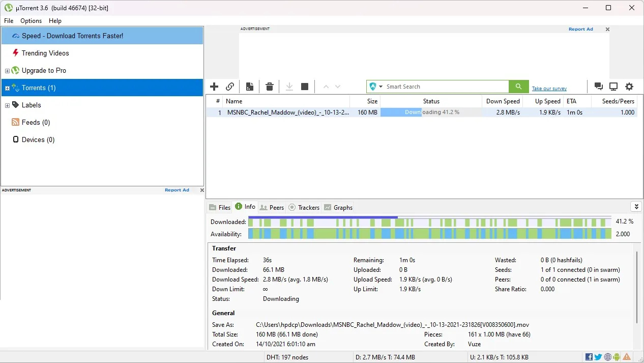Viewport: 644px width, 363px height.
Task: Sort by Up Speed column header
Action: [543, 101]
